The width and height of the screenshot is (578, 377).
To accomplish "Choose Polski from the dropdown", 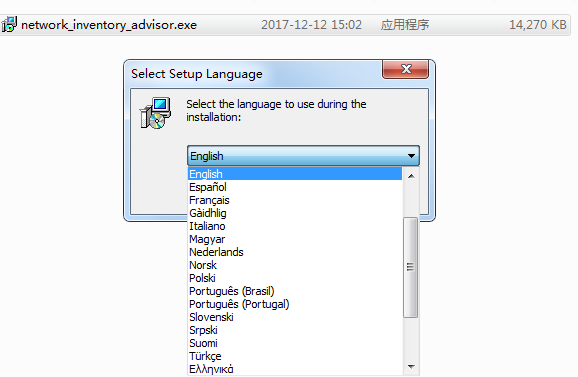I will pyautogui.click(x=295, y=278).
